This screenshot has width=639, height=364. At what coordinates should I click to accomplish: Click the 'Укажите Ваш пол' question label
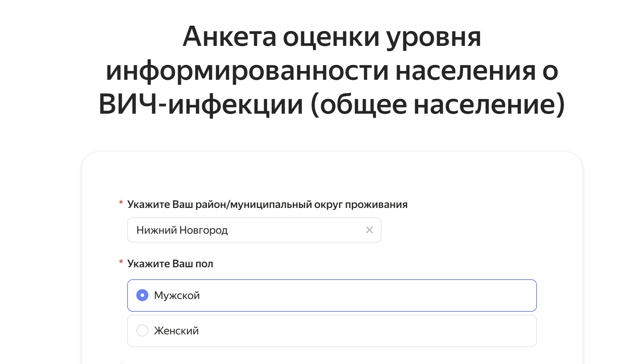pos(170,264)
